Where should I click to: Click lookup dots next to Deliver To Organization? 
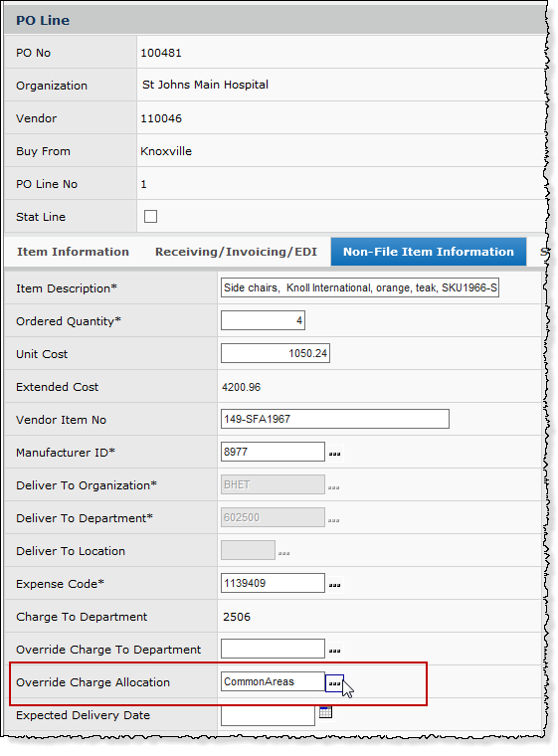click(x=334, y=487)
